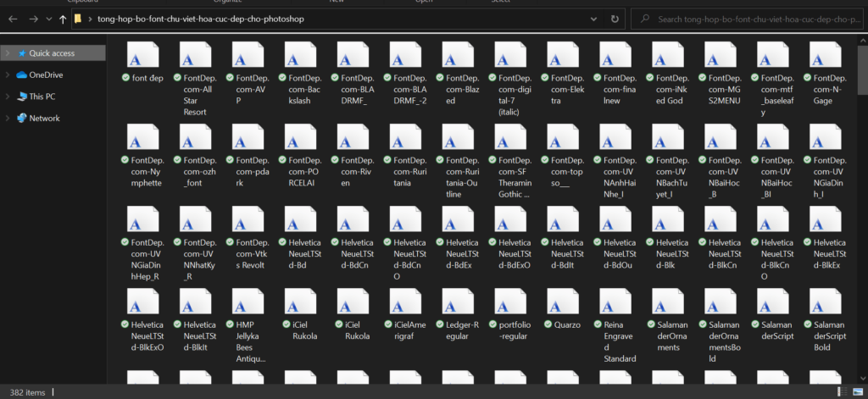Image resolution: width=868 pixels, height=399 pixels.
Task: Click 'FontDep.com-UVNNhatKy_R' file name
Action: pyautogui.click(x=199, y=259)
